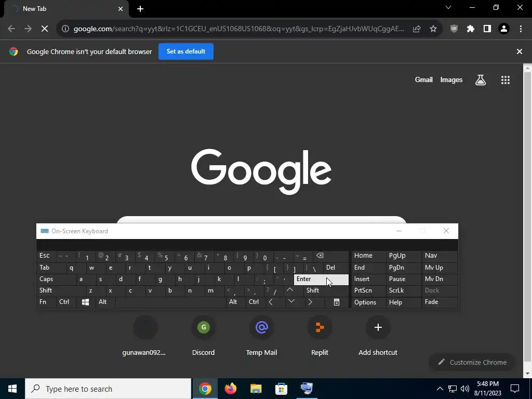Toggle the ScrLk key
Image resolution: width=532 pixels, height=399 pixels.
click(403, 291)
